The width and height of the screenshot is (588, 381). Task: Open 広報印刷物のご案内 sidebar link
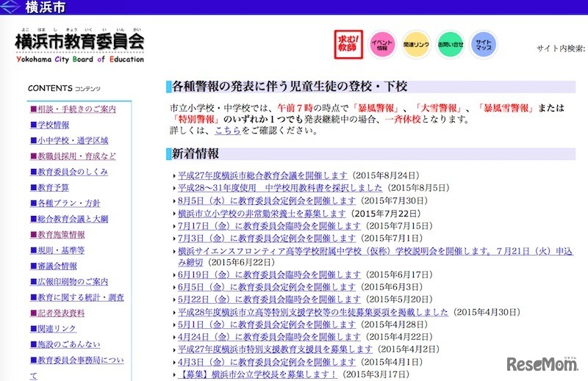tap(69, 281)
